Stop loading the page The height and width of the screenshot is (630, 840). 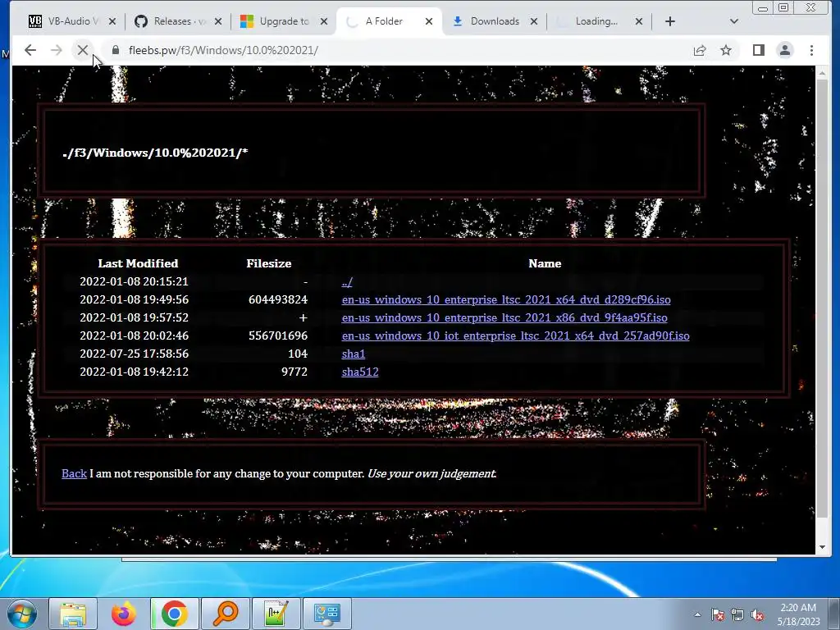click(x=83, y=50)
